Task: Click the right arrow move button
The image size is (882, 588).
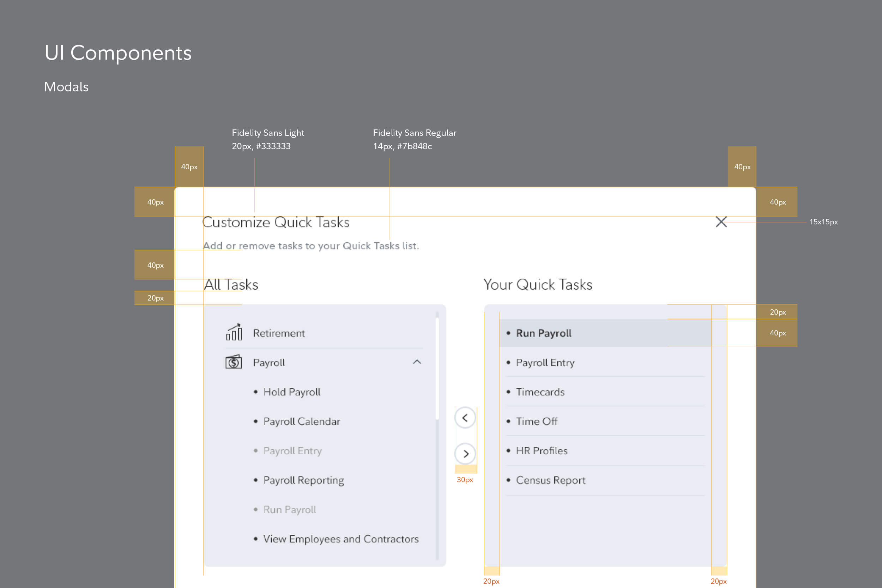Action: 466,454
